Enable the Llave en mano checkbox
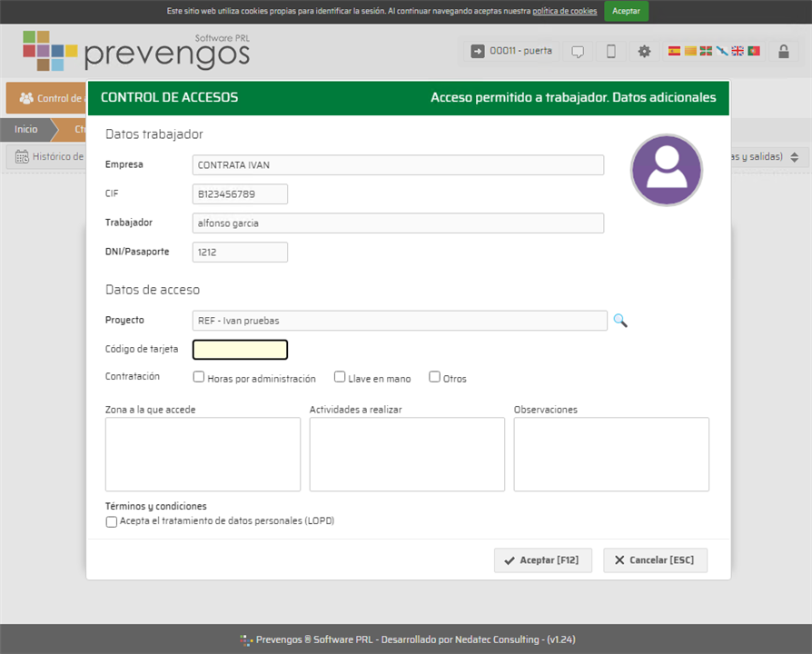This screenshot has width=812, height=654. click(340, 377)
